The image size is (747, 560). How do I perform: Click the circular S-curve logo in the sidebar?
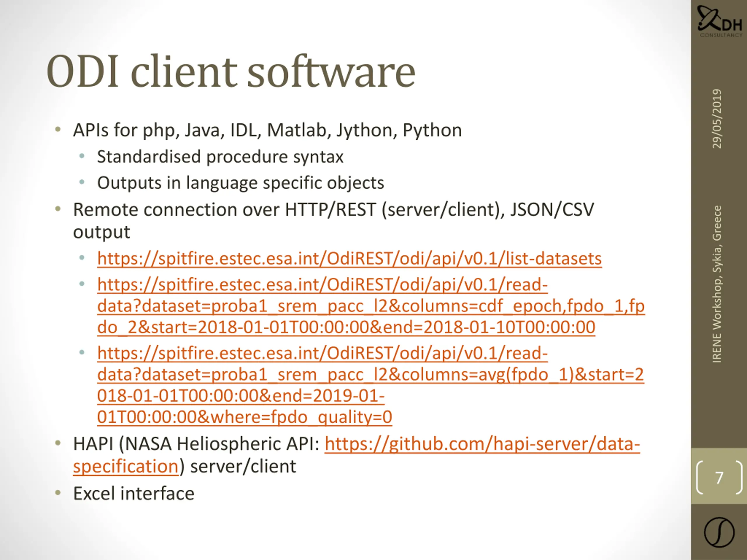click(719, 532)
